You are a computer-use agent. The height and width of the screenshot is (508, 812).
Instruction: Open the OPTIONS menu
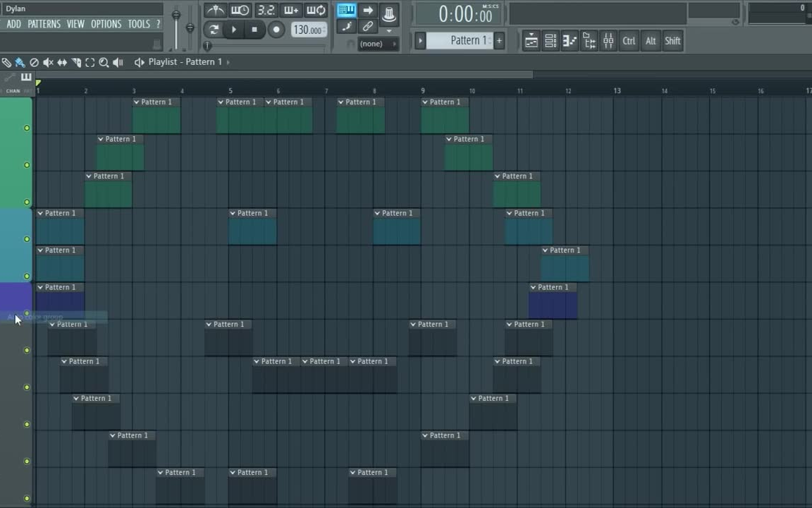coord(106,23)
